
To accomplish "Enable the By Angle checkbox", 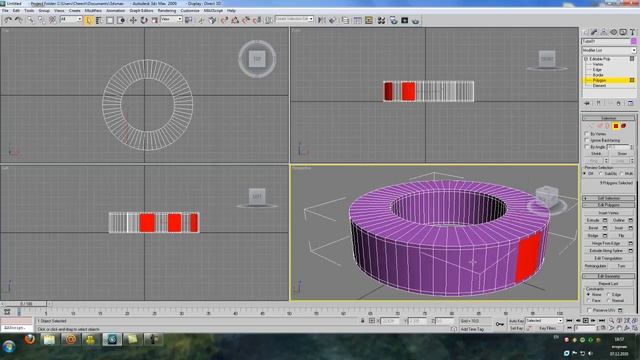I will point(587,147).
